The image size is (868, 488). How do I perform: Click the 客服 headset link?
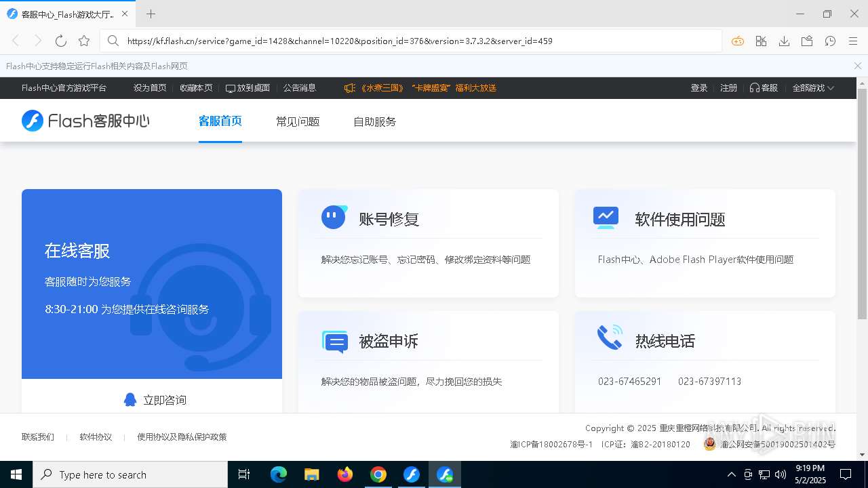point(764,88)
